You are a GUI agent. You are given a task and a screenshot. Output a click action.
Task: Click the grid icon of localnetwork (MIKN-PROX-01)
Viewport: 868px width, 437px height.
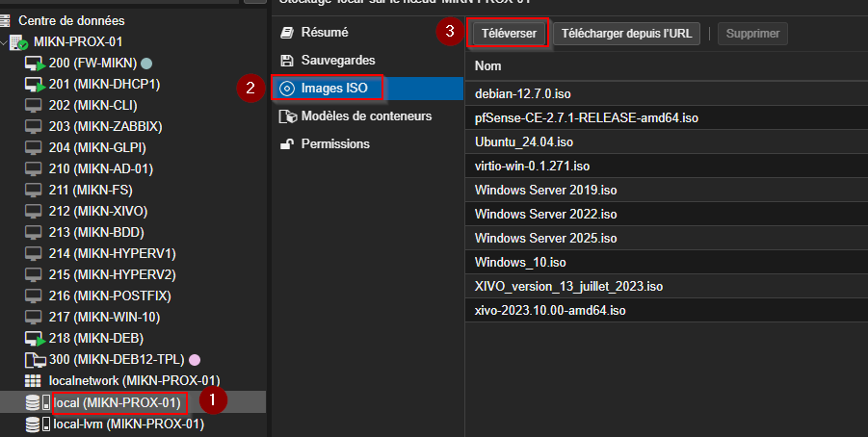(x=33, y=380)
